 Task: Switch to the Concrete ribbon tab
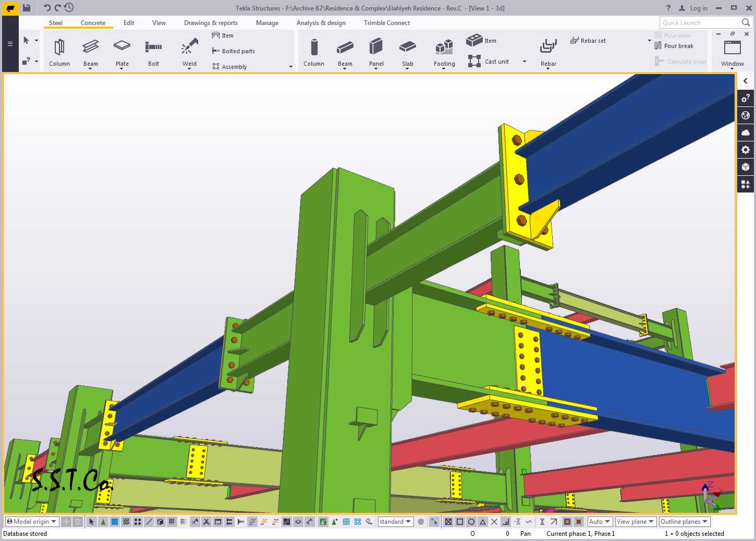coord(93,23)
